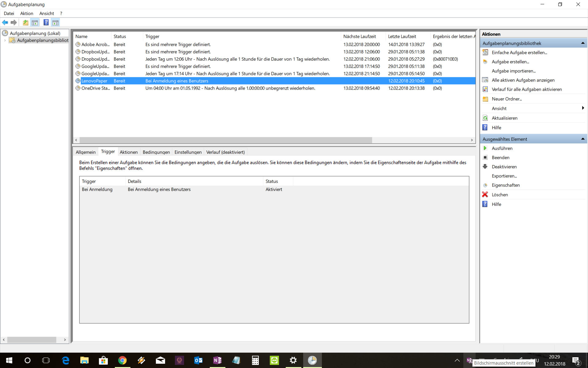The width and height of the screenshot is (588, 368).
Task: Click Alle aktiven Aufgaben anzeigen
Action: (523, 80)
